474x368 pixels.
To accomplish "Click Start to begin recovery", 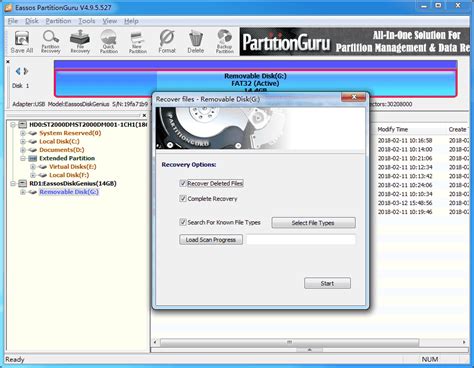I will click(327, 283).
